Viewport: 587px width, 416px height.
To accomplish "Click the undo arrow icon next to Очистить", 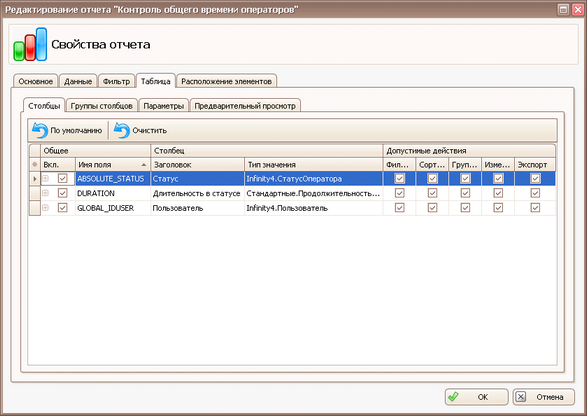I will [122, 130].
